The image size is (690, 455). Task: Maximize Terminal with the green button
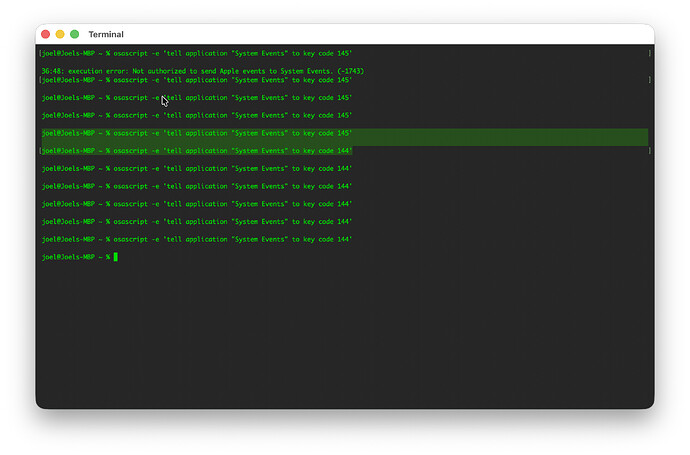coord(74,34)
